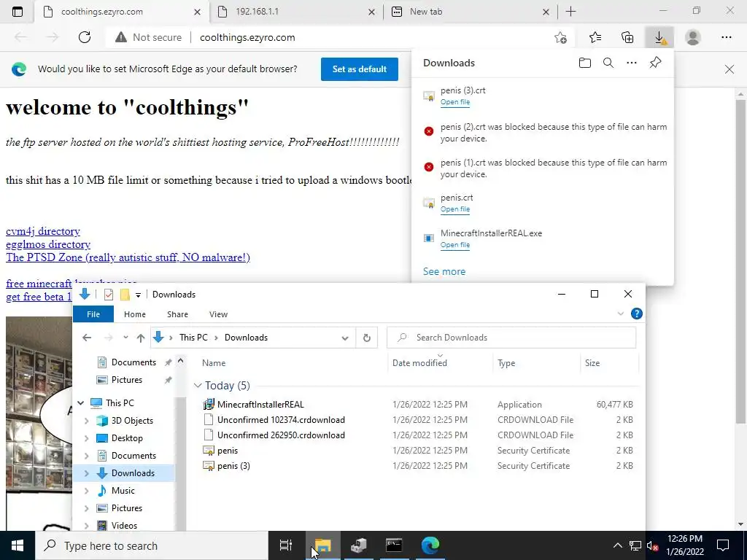Search downloads in the Downloads panel

[x=608, y=63]
